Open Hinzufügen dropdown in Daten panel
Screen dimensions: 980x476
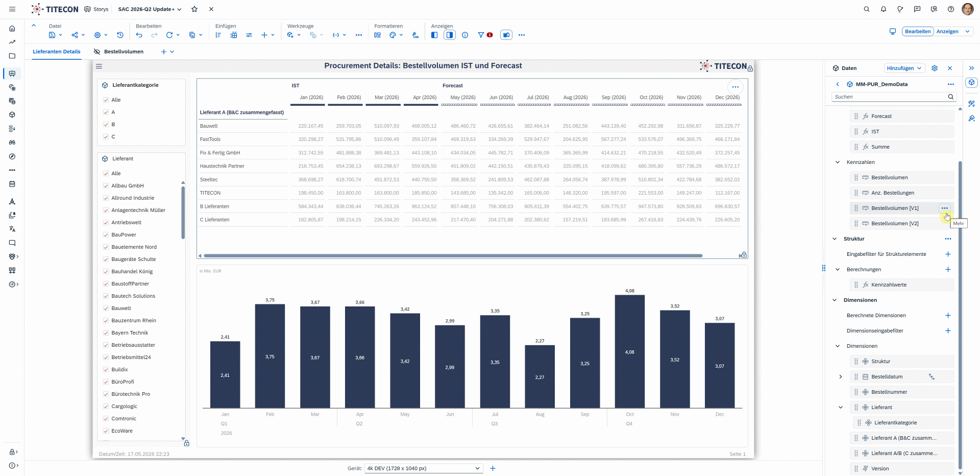click(904, 68)
